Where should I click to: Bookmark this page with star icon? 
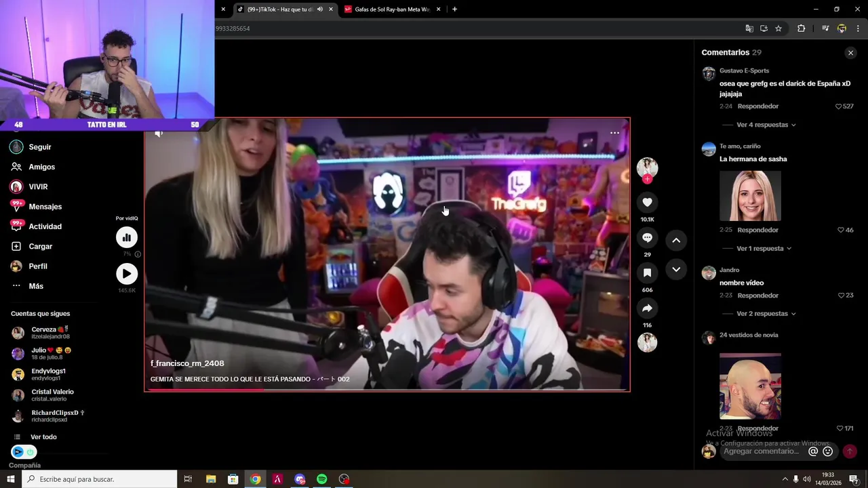click(778, 28)
